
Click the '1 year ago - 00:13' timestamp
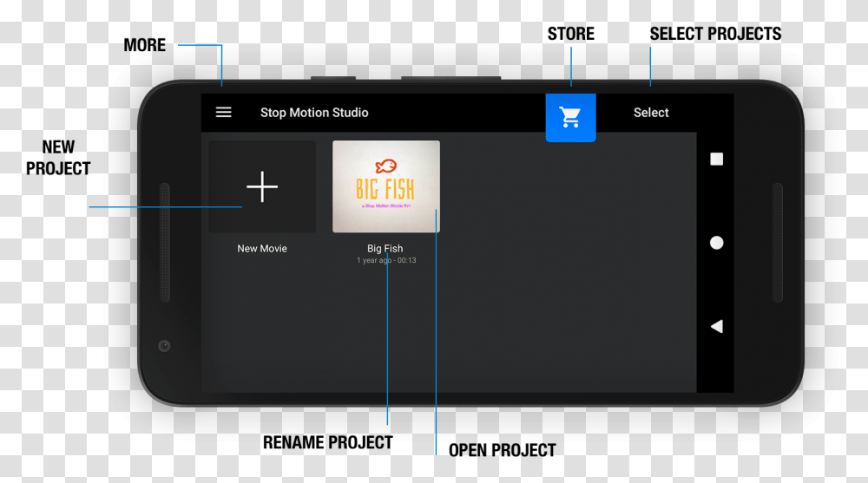click(x=386, y=260)
